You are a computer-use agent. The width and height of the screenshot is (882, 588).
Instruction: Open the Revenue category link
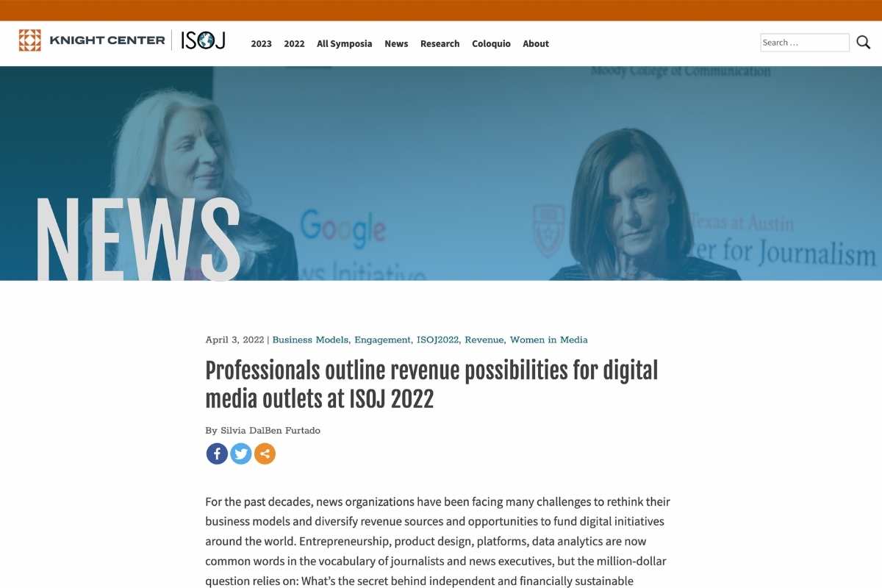[x=484, y=340]
